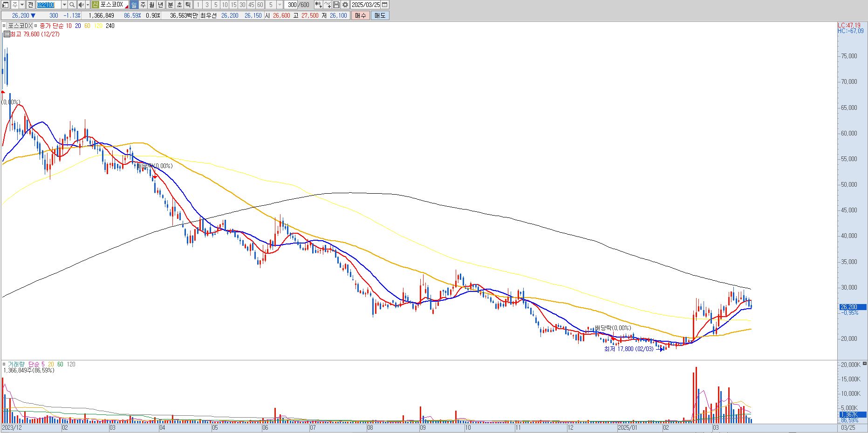The height and width of the screenshot is (433, 868).
Task: Click the blue moving average 20 label
Action: 78,26
